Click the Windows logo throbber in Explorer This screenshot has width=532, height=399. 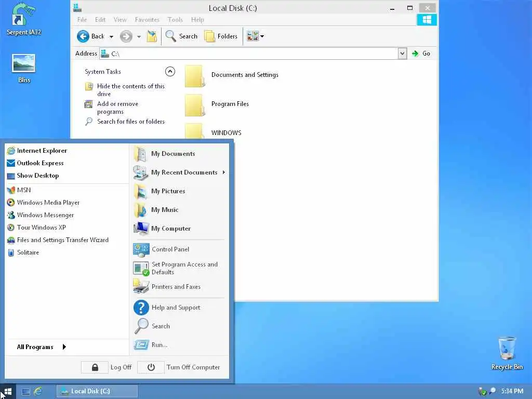[427, 20]
